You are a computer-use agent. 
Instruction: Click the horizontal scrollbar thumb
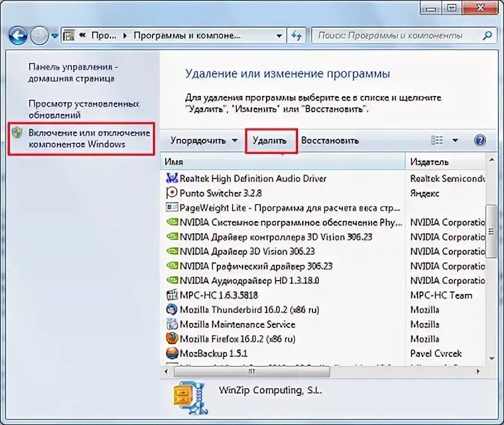(x=251, y=371)
